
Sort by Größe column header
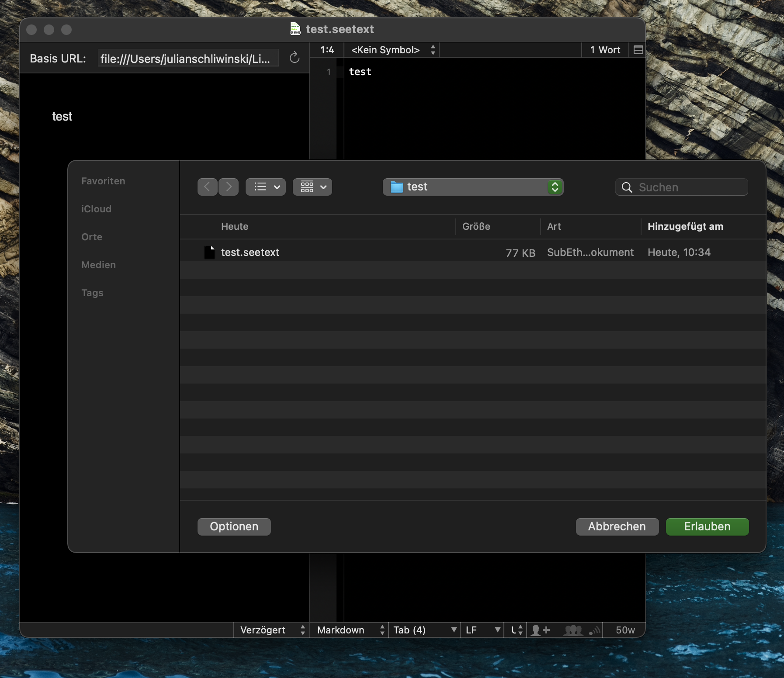pyautogui.click(x=476, y=226)
